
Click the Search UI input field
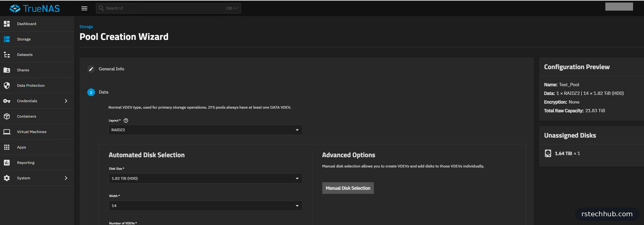coord(168,8)
